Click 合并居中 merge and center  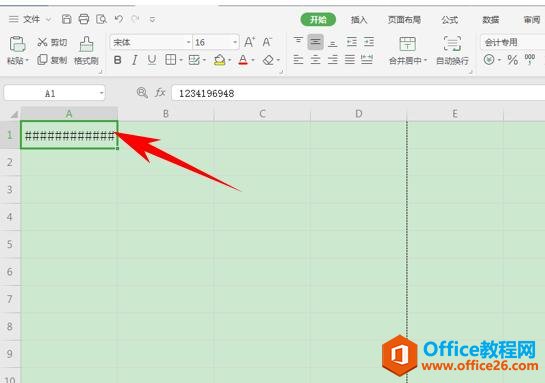tap(407, 51)
